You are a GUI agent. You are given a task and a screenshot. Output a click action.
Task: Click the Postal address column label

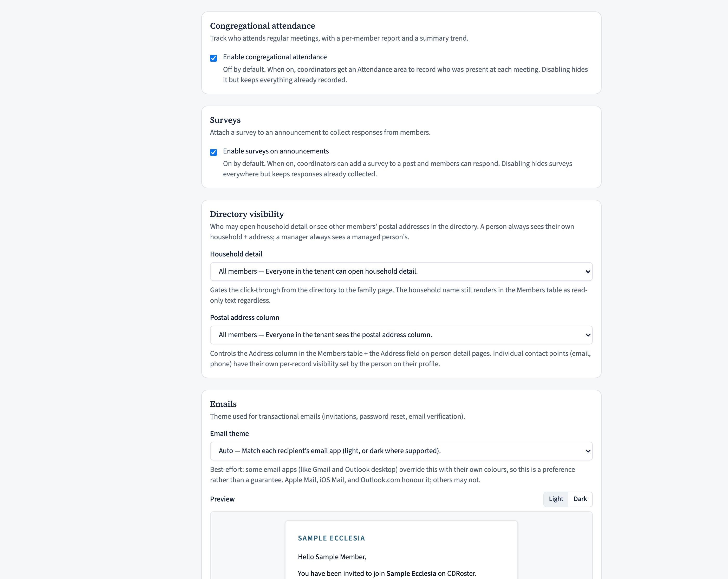point(244,318)
